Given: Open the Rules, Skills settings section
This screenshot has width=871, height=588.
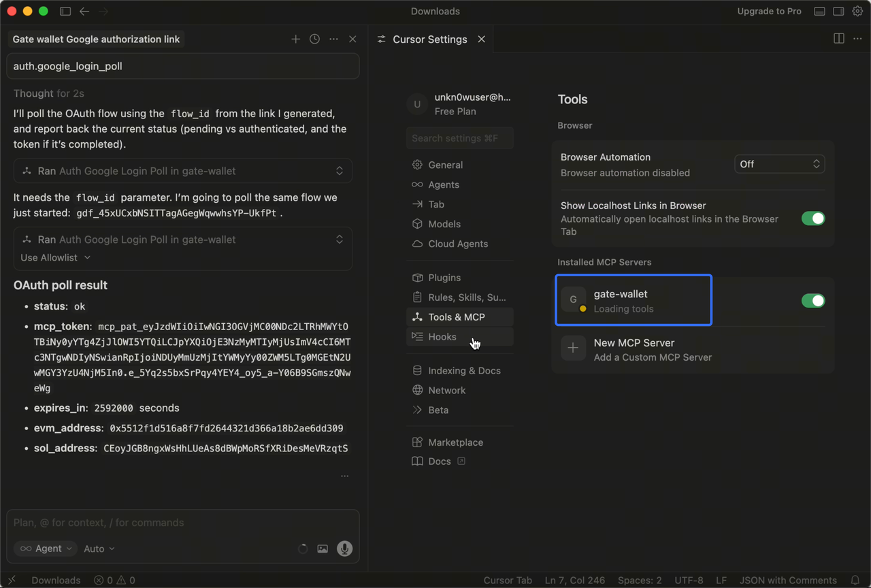Looking at the screenshot, I should click(466, 297).
